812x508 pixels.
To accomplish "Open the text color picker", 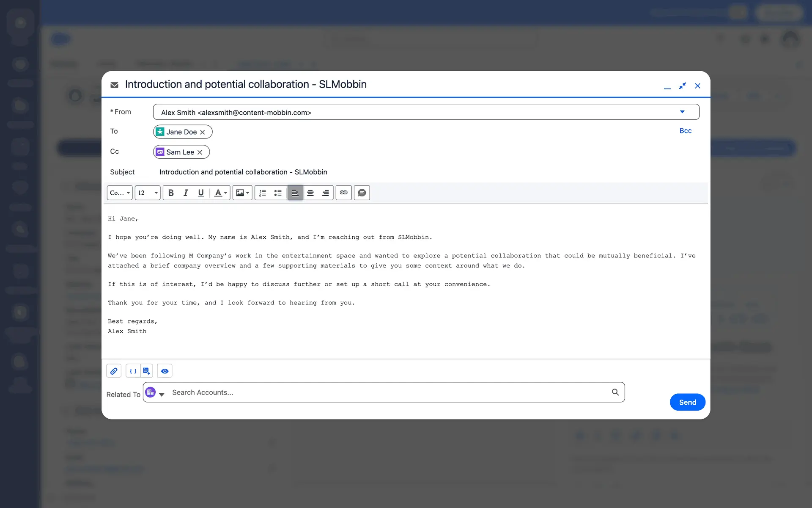I will (x=220, y=193).
